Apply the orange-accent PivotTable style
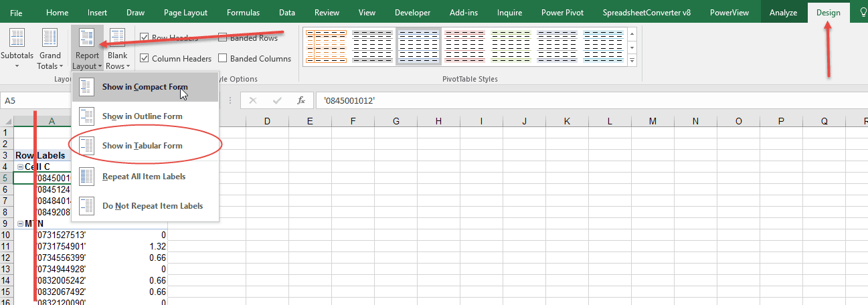The height and width of the screenshot is (305, 868). (326, 47)
